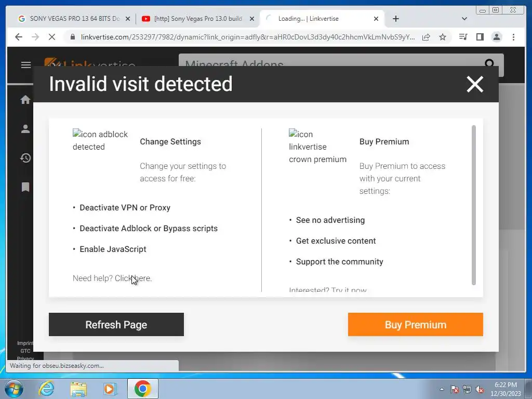
Task: Close the YouTube Sony Vegas tab
Action: [252, 19]
